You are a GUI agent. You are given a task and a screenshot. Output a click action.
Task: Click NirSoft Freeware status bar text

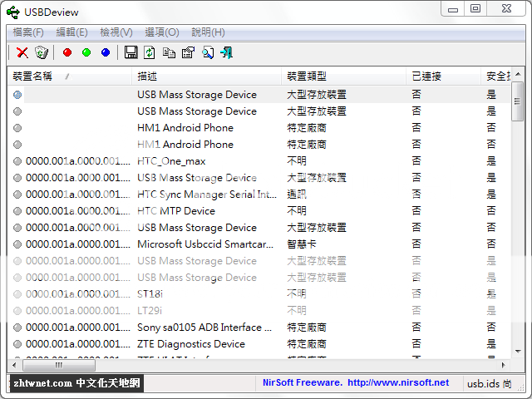tap(303, 382)
